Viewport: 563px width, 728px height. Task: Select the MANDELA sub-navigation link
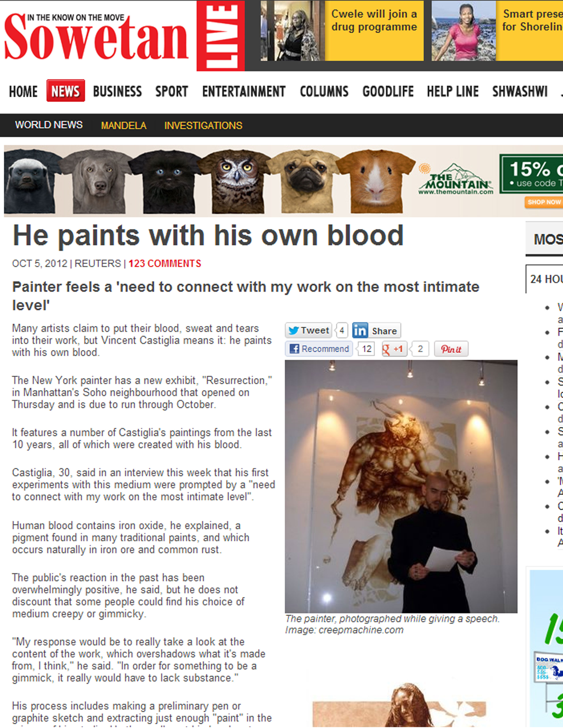click(124, 125)
